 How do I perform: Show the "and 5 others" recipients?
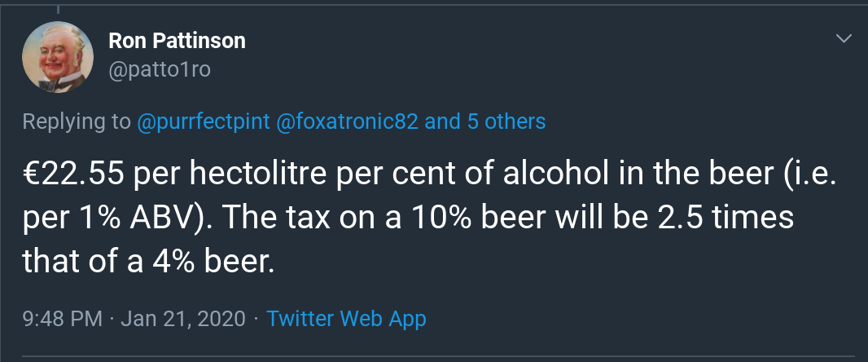(485, 121)
